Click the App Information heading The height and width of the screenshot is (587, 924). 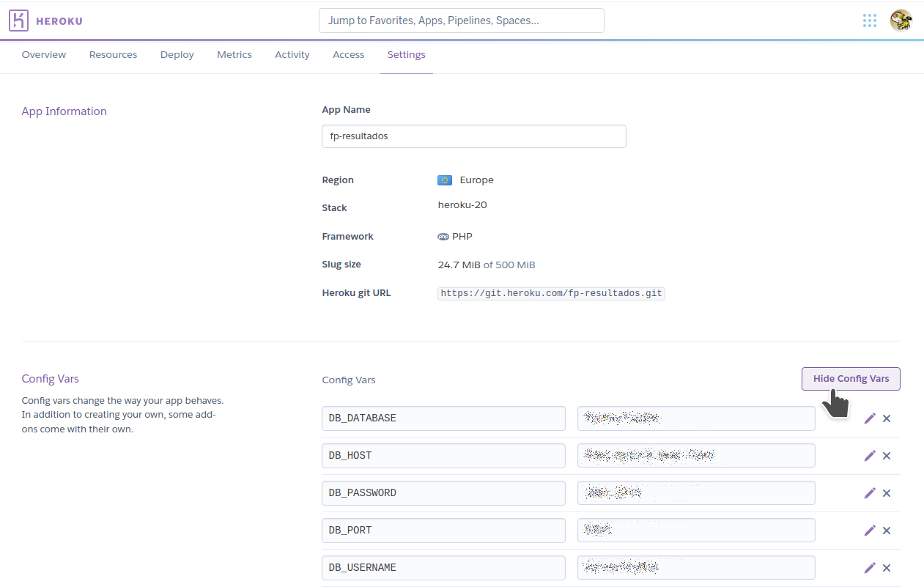pos(64,111)
